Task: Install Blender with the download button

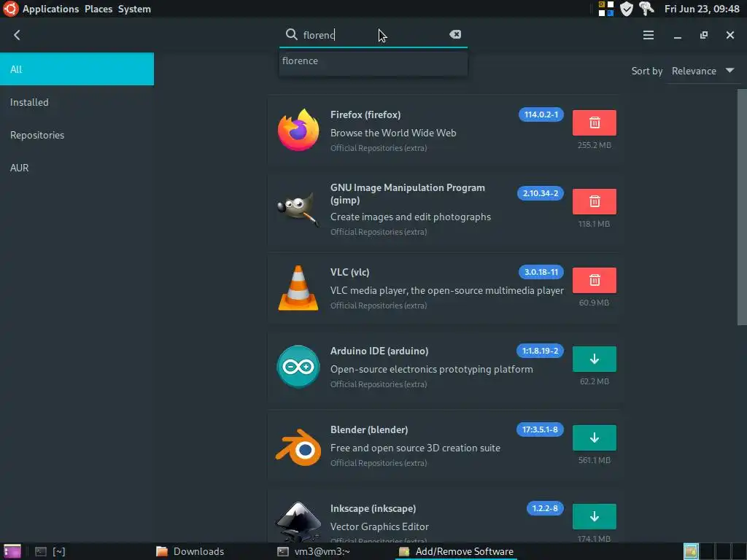Action: tap(594, 437)
